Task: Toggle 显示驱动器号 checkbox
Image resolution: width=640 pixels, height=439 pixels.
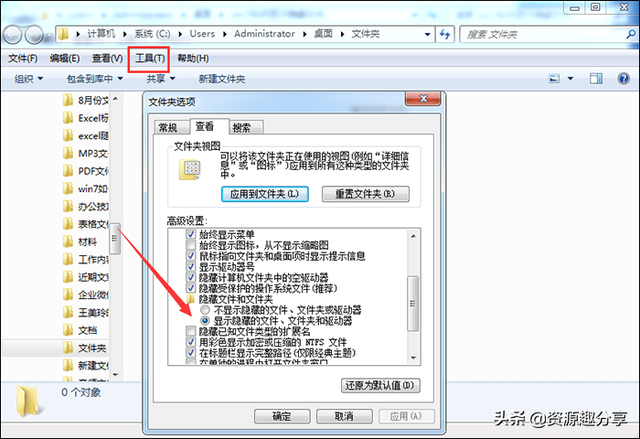Action: pyautogui.click(x=191, y=266)
